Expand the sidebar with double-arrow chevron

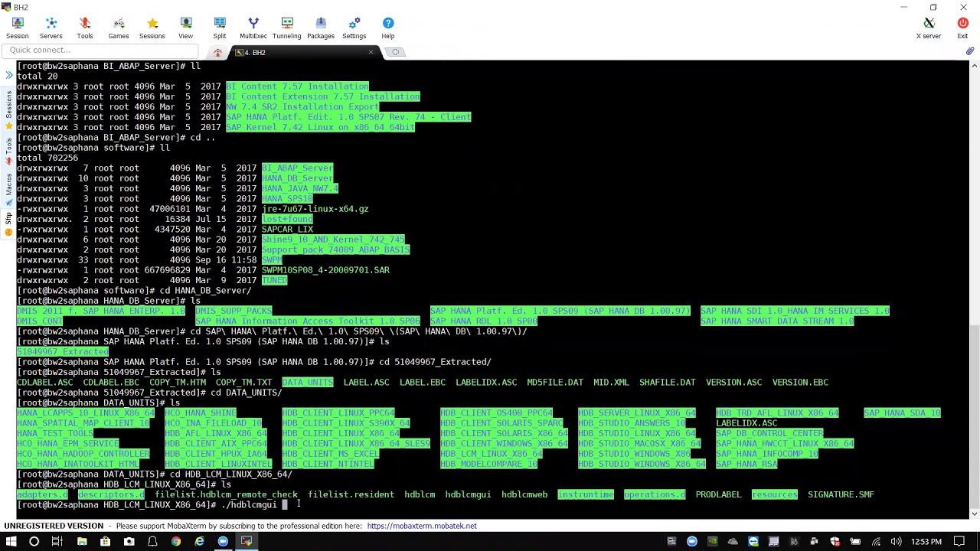(8, 75)
